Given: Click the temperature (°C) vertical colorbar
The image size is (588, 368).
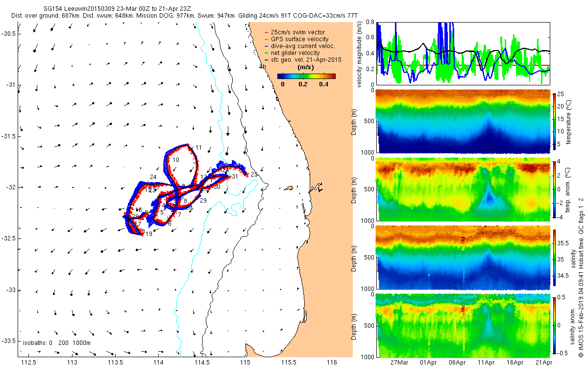Looking at the screenshot, I should pyautogui.click(x=554, y=122).
